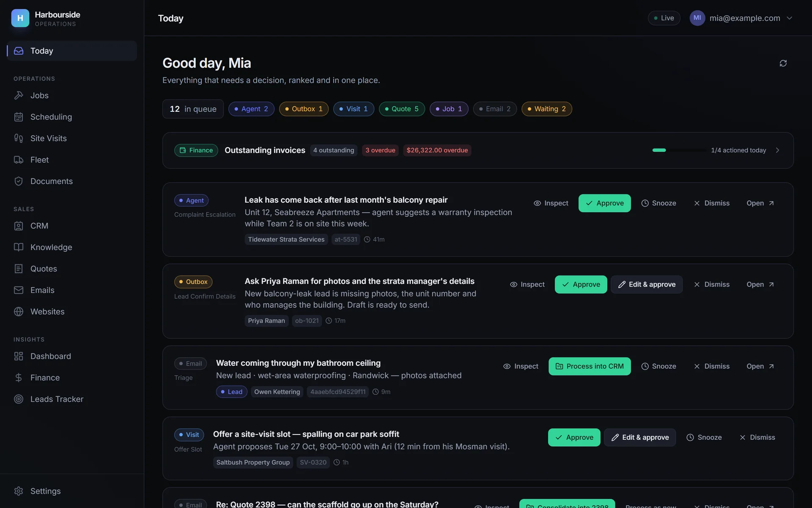This screenshot has width=812, height=508.
Task: Click the 12 in queue counter
Action: click(x=193, y=109)
